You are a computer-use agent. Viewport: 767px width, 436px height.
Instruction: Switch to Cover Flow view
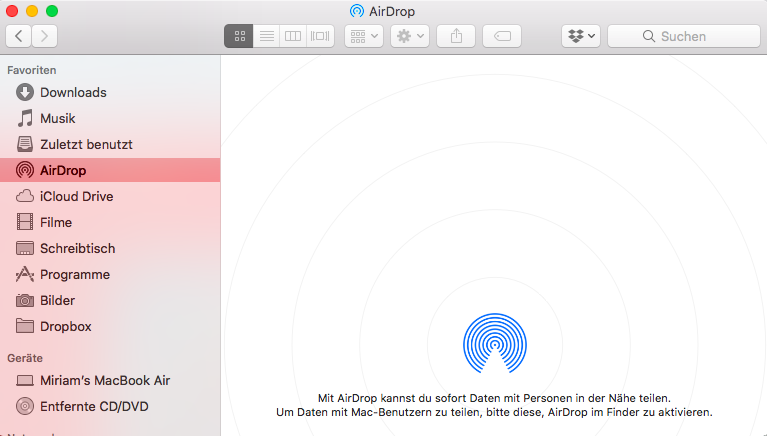pyautogui.click(x=320, y=36)
